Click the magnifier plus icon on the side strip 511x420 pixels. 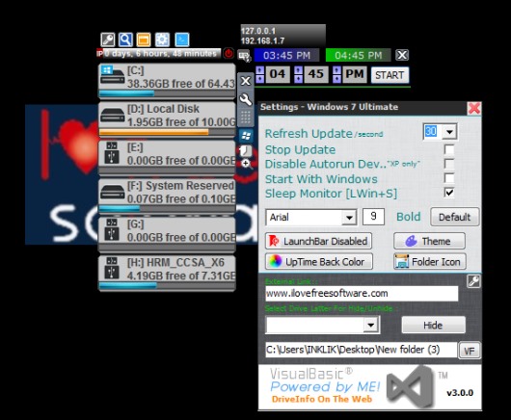[247, 164]
